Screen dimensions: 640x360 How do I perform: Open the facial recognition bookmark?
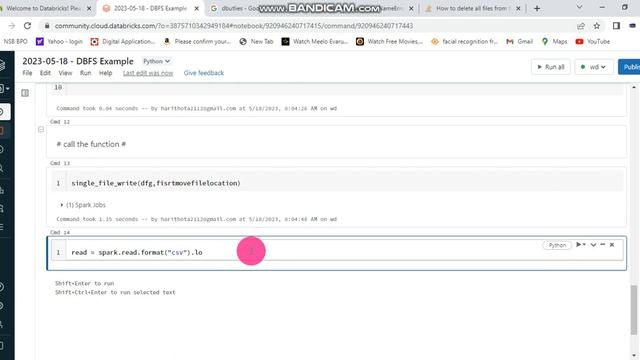point(464,42)
